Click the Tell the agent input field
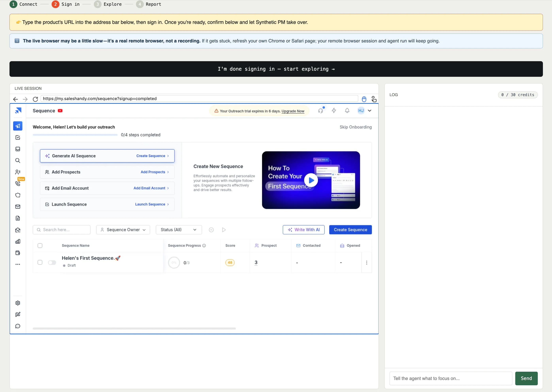This screenshot has height=392, width=552. click(x=450, y=379)
